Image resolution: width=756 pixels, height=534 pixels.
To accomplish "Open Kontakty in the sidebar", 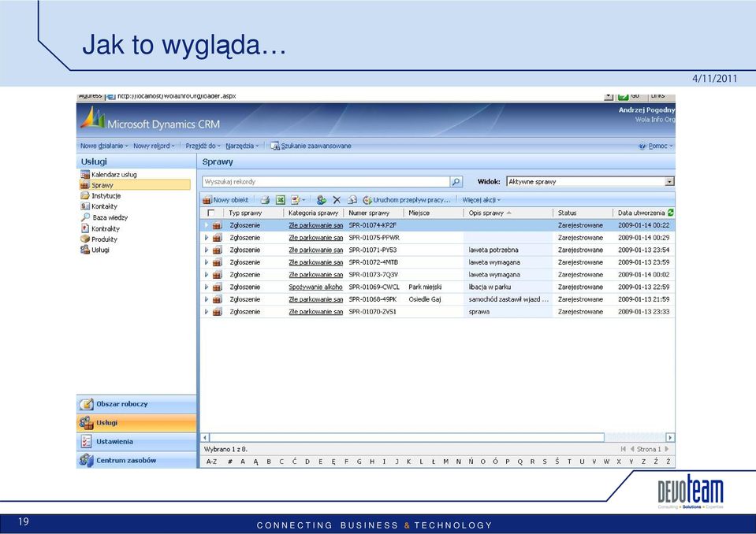I will [x=104, y=206].
